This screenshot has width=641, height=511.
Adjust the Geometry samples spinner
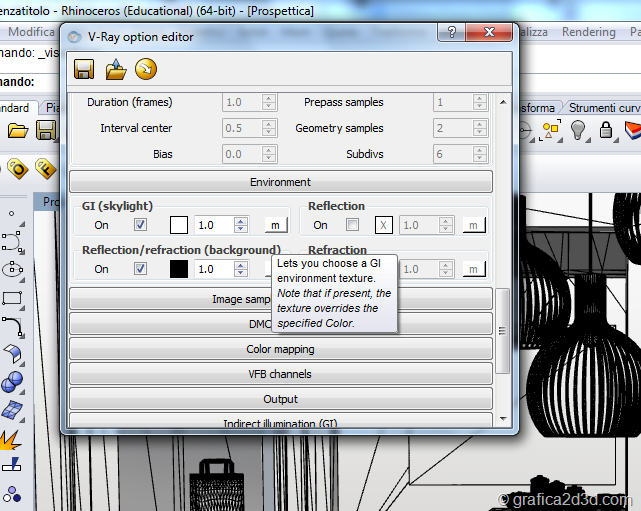coord(480,128)
